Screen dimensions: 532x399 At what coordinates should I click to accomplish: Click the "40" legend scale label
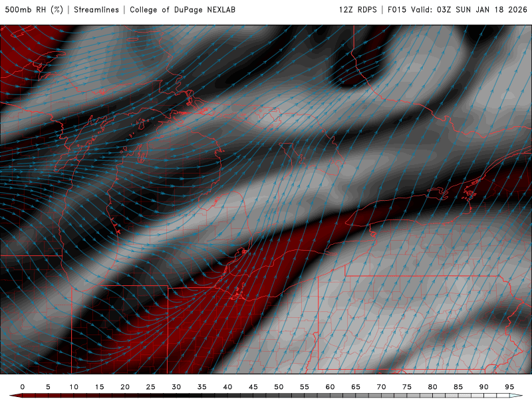tap(227, 387)
